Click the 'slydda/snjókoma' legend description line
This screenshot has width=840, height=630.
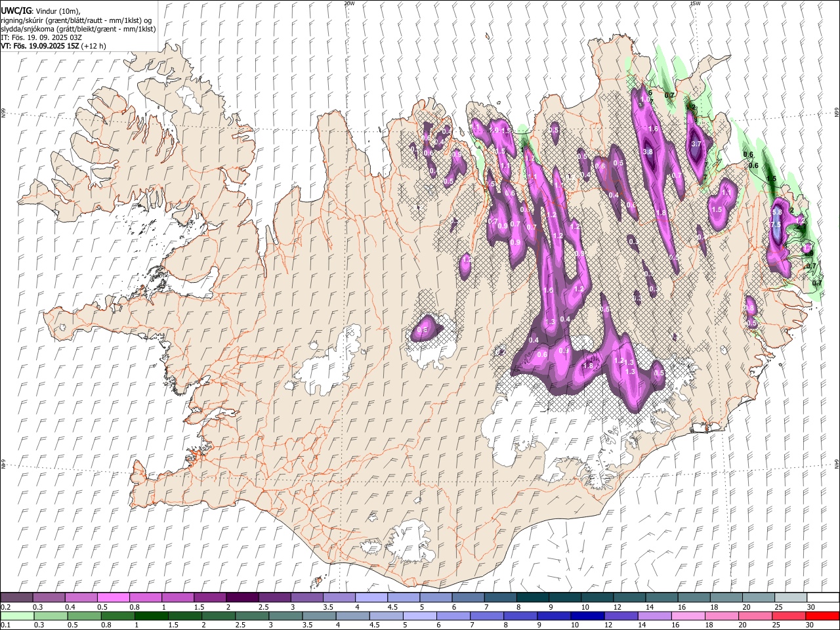pos(77,29)
